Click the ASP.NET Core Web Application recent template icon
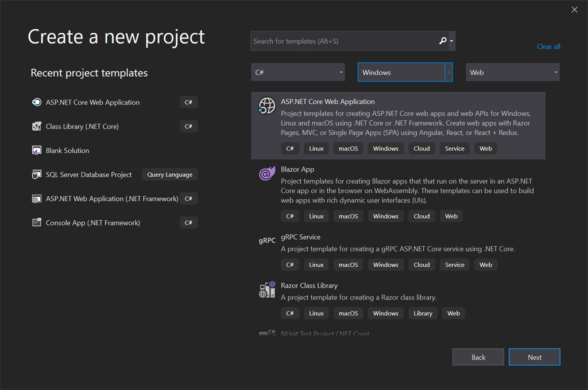This screenshot has height=390, width=588. pyautogui.click(x=36, y=102)
